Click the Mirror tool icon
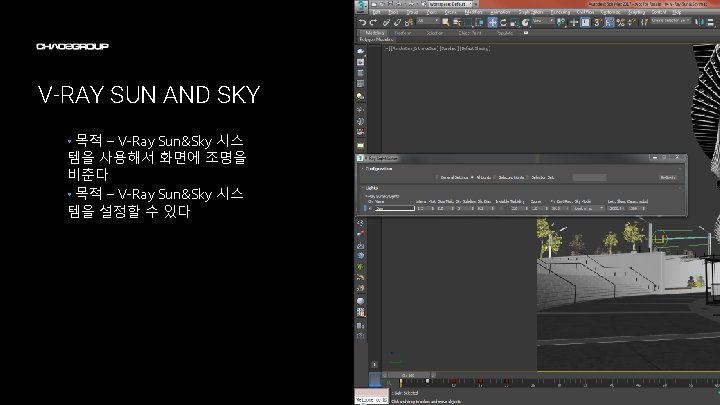The width and height of the screenshot is (720, 405). click(699, 22)
